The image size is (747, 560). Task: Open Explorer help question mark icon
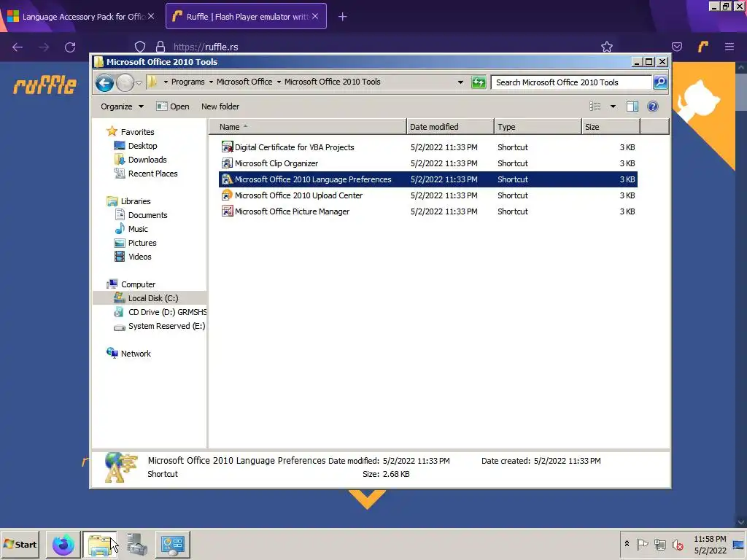click(x=653, y=106)
